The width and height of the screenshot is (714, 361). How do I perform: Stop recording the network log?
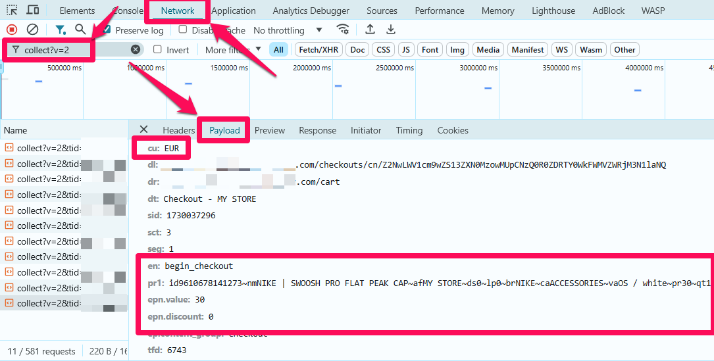tap(12, 30)
